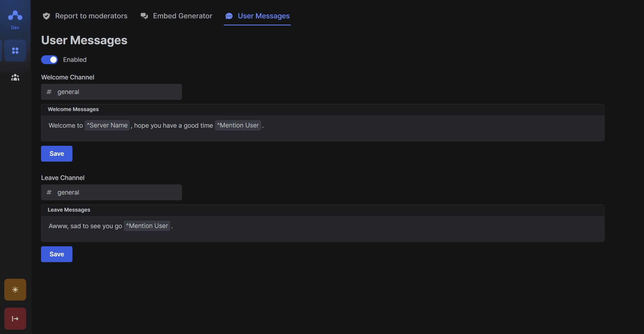Save the welcome message settings
The height and width of the screenshot is (334, 644).
pyautogui.click(x=57, y=154)
